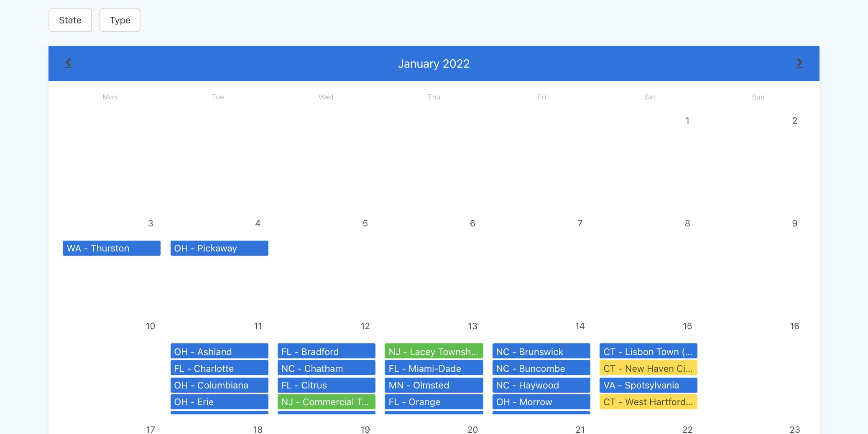Open the OH - Erie event
The height and width of the screenshot is (434, 868).
220,402
